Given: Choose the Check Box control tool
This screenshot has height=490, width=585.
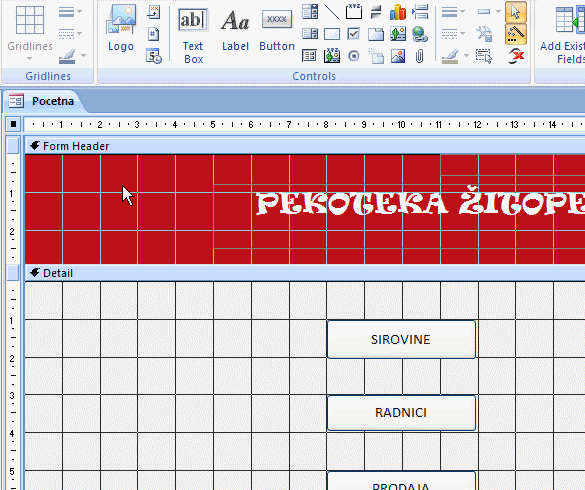Looking at the screenshot, I should 353,34.
